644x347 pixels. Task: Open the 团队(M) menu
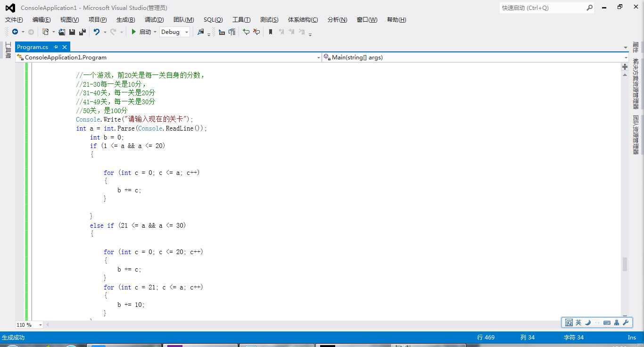click(x=183, y=20)
